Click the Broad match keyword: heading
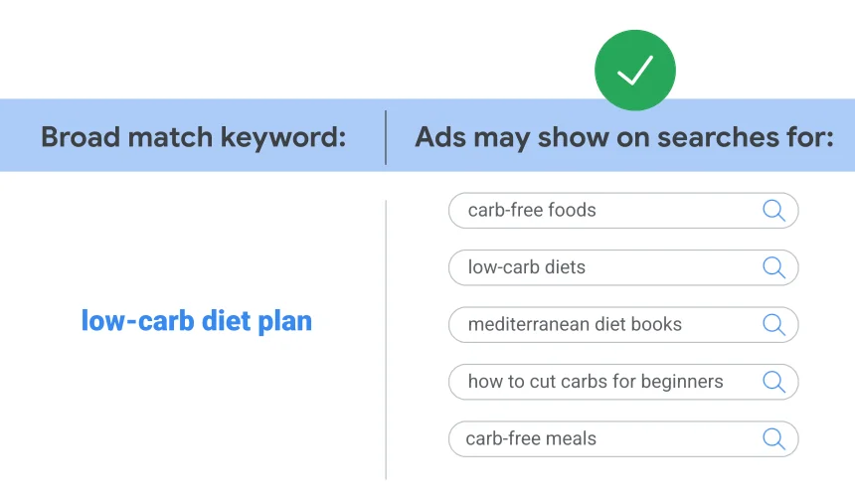The height and width of the screenshot is (504, 855). point(194,137)
